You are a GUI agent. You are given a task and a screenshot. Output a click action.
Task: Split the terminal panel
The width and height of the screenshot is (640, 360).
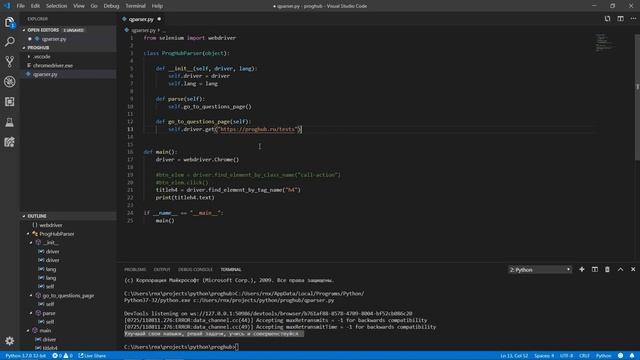pos(595,269)
